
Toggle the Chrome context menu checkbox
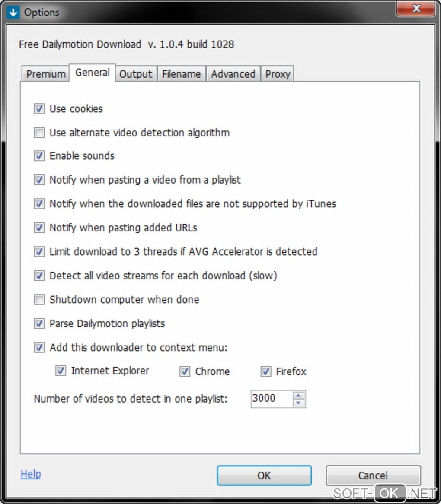coord(185,371)
